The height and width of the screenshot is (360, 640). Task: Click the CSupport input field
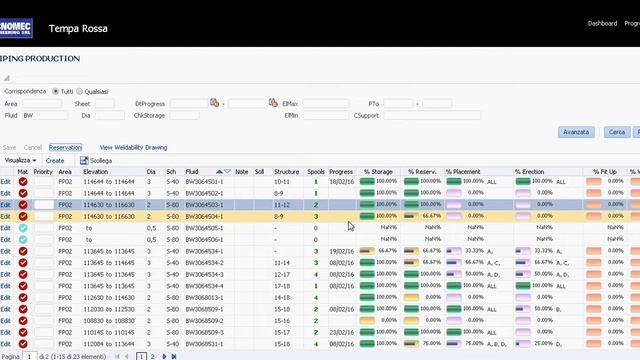click(432, 116)
